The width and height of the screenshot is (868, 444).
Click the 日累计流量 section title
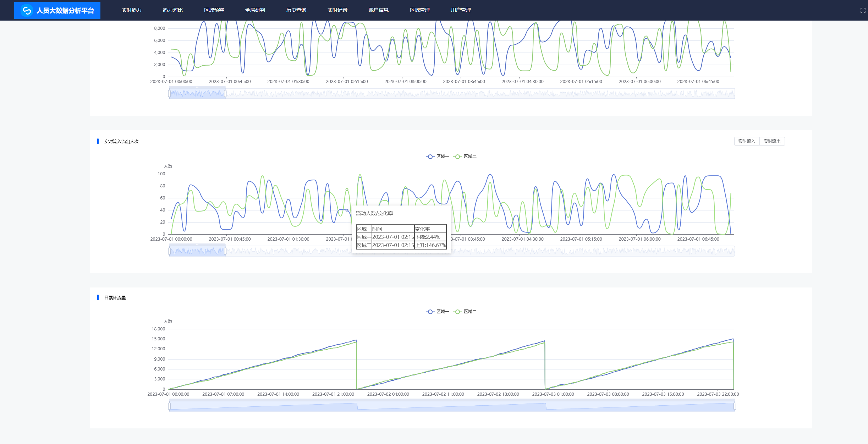pos(115,298)
